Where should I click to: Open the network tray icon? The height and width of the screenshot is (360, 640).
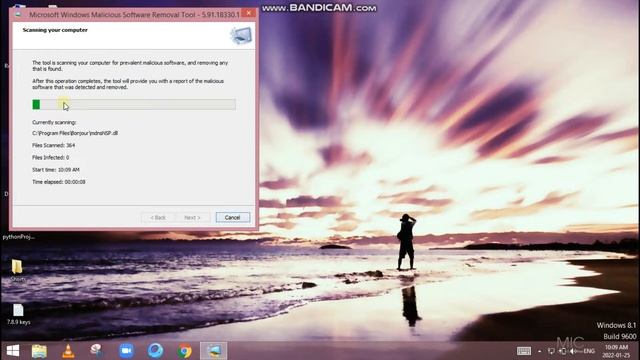pos(562,351)
